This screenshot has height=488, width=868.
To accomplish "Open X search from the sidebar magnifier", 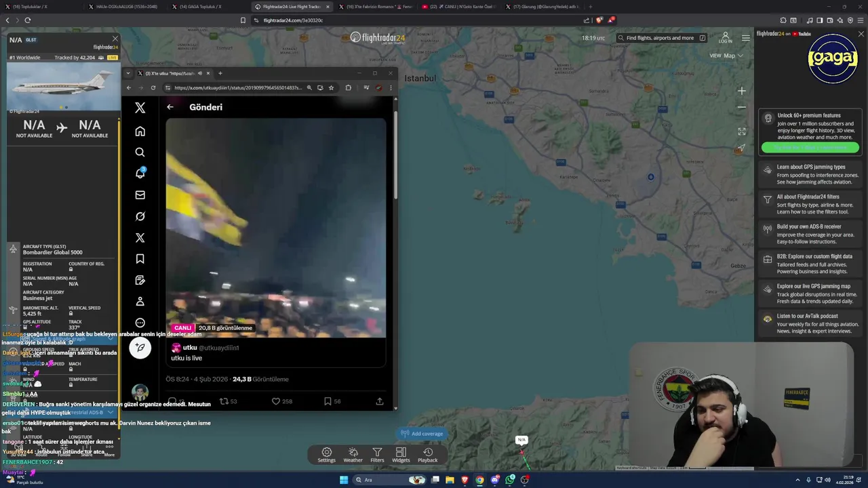I will (x=140, y=152).
